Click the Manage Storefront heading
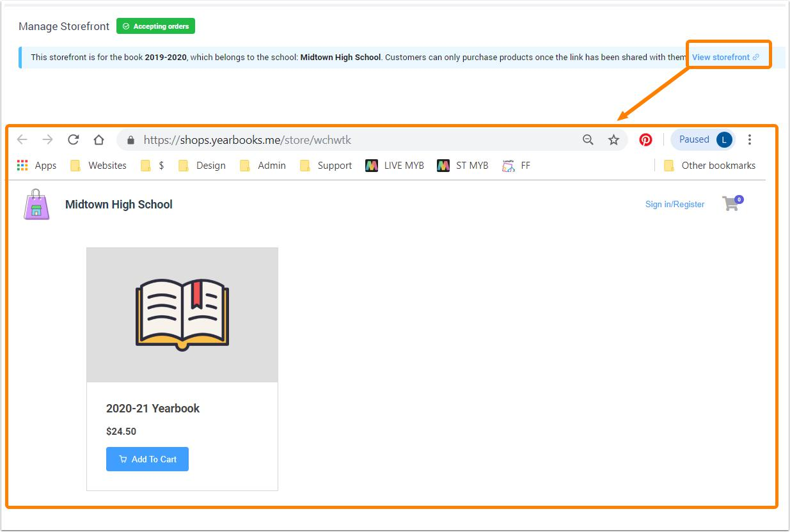The height and width of the screenshot is (532, 790). (64, 27)
